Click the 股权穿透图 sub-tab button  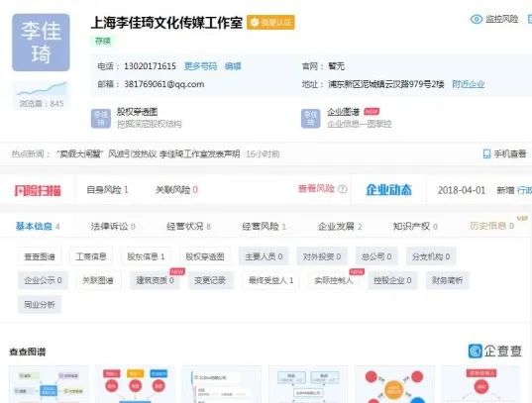tap(205, 256)
